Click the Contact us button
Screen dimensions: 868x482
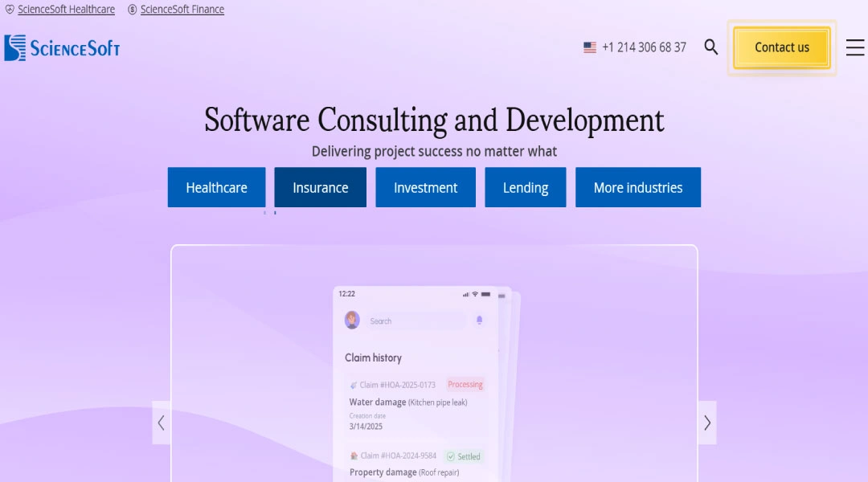pyautogui.click(x=782, y=47)
